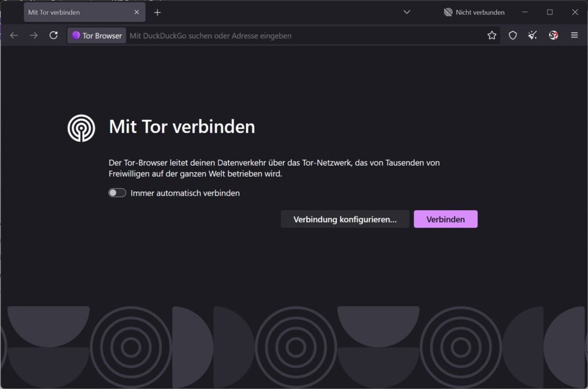The height and width of the screenshot is (389, 588).
Task: Toggle 'Immer automatisch verbinden' switch
Action: coord(117,193)
